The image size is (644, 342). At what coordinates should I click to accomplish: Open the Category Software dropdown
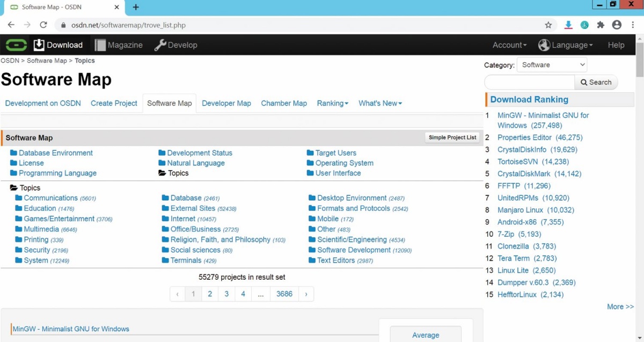[552, 65]
